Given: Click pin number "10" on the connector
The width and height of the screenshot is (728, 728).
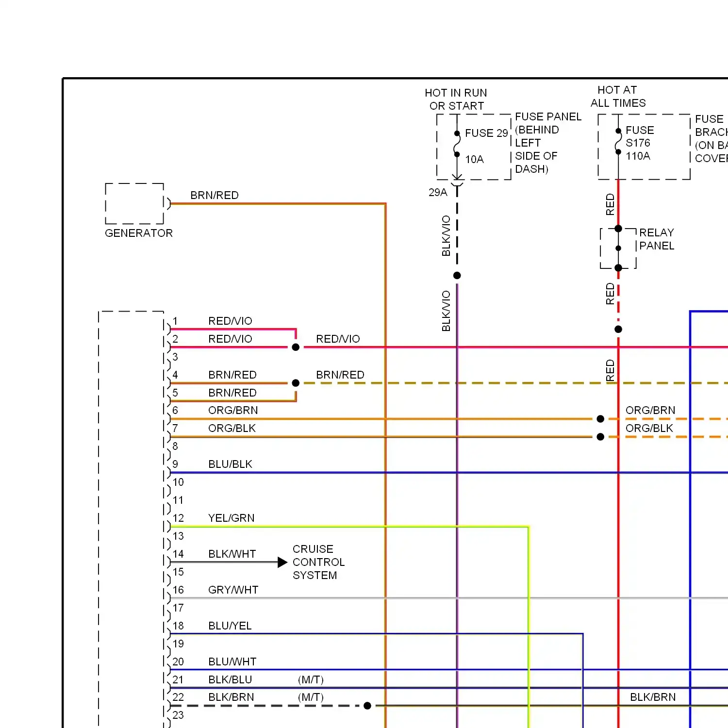Looking at the screenshot, I should (x=178, y=482).
